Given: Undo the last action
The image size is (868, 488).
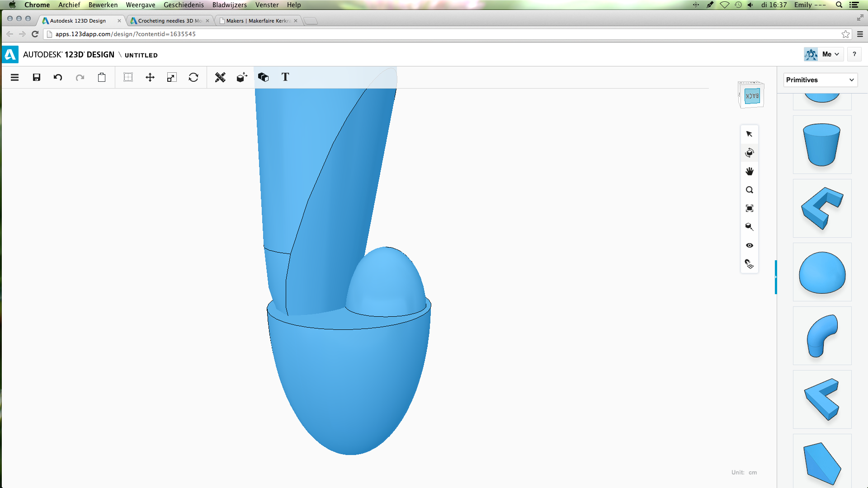Looking at the screenshot, I should point(58,77).
